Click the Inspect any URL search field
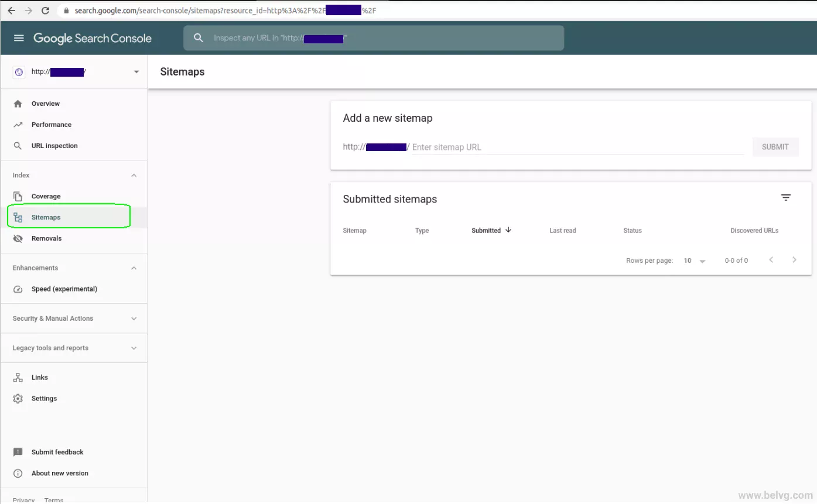817x504 pixels. pos(374,38)
